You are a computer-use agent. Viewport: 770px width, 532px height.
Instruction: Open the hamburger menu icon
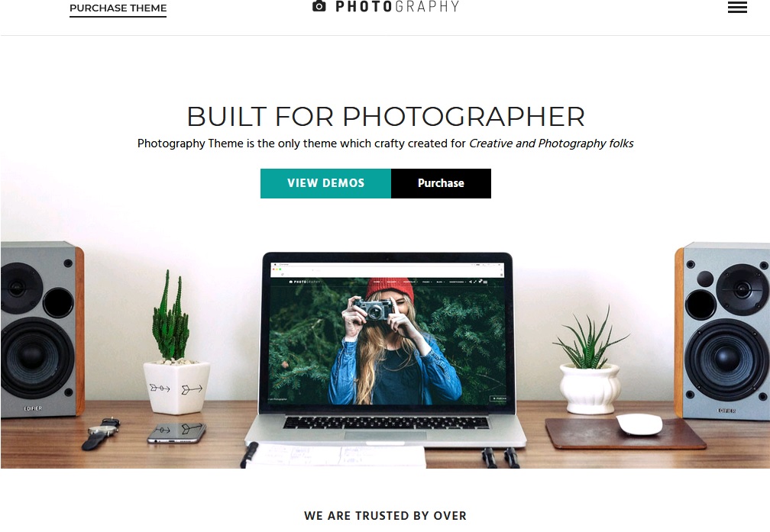(x=737, y=7)
